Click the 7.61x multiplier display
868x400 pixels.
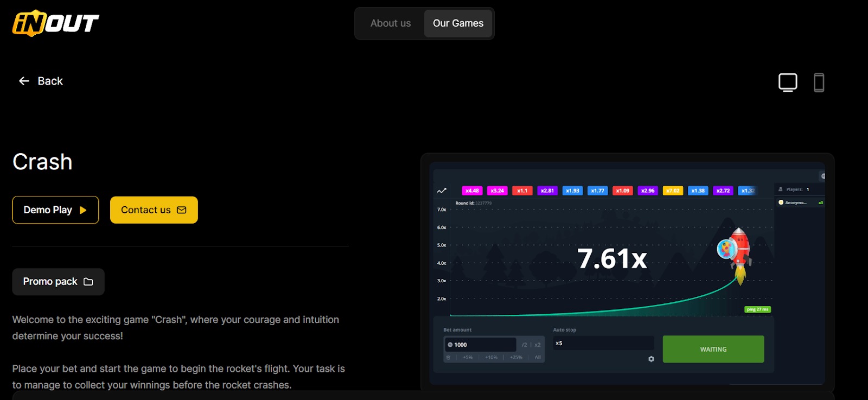coord(612,259)
